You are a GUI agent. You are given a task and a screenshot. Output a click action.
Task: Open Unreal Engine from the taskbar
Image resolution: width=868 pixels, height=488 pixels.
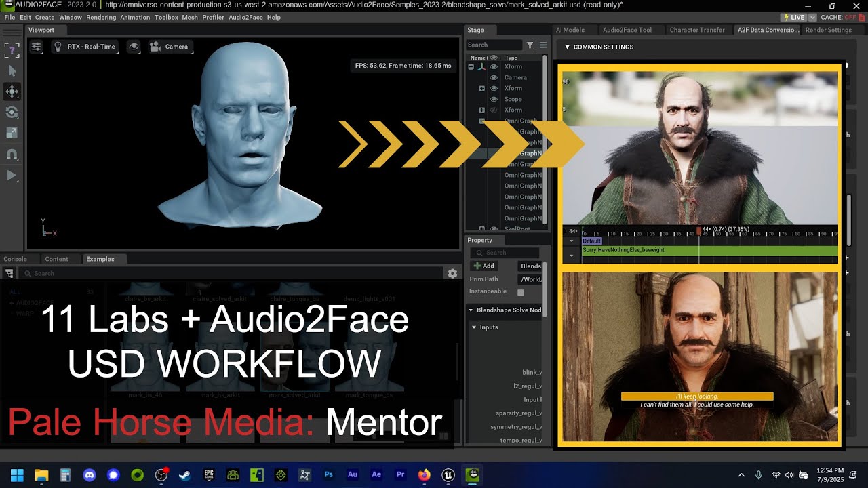click(448, 475)
